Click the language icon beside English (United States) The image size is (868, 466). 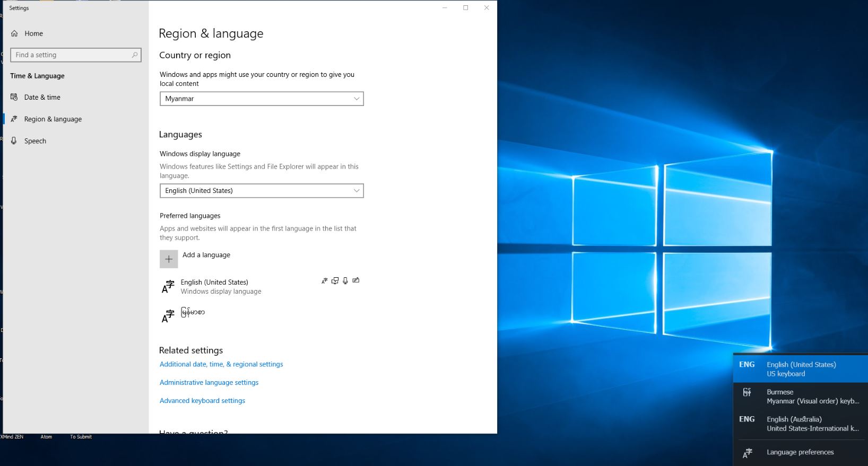click(x=168, y=287)
